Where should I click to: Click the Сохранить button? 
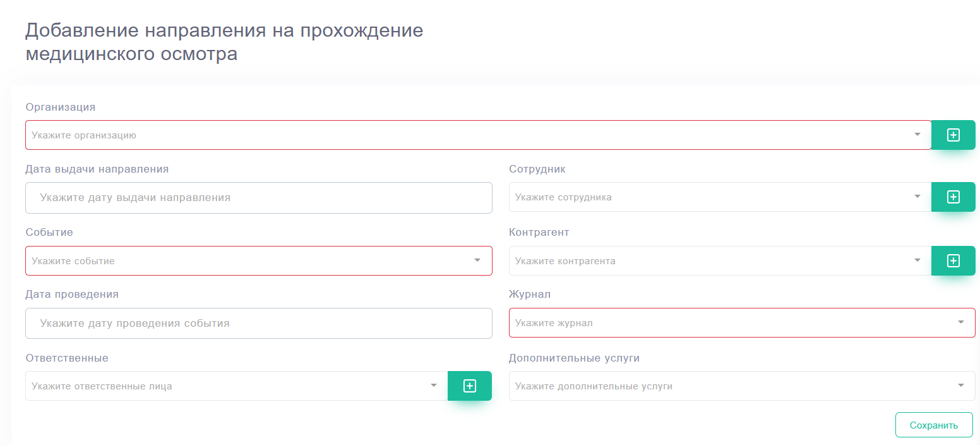(933, 425)
